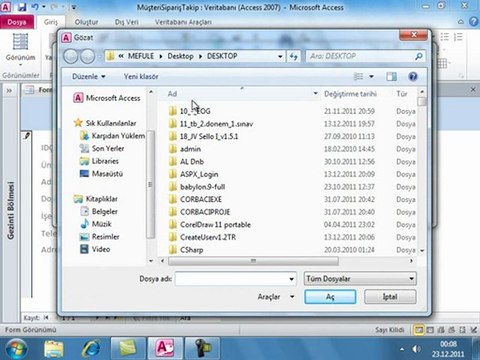Screen dimensions: 480x360
Task: Switch to the Oluştur ribbon tab
Action: (86, 22)
